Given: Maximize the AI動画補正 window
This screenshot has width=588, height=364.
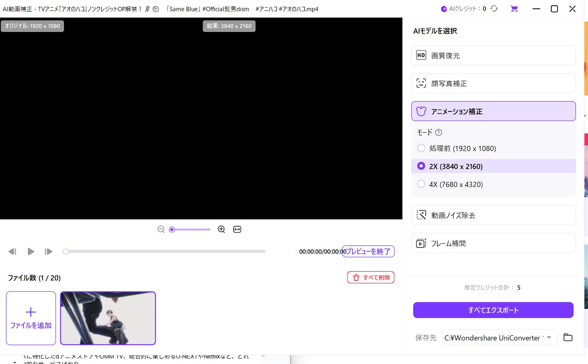Looking at the screenshot, I should pyautogui.click(x=554, y=8).
